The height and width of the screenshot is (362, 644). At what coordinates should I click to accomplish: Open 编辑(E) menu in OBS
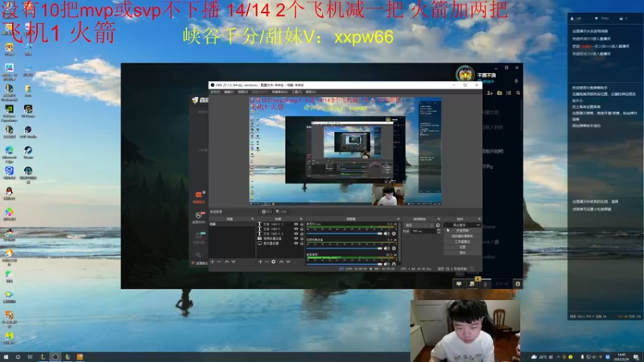point(229,92)
